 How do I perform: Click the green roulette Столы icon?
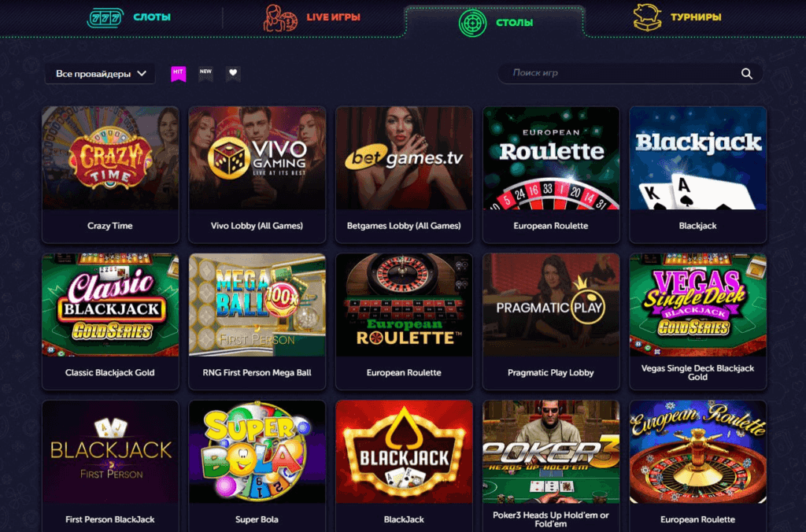point(472,23)
